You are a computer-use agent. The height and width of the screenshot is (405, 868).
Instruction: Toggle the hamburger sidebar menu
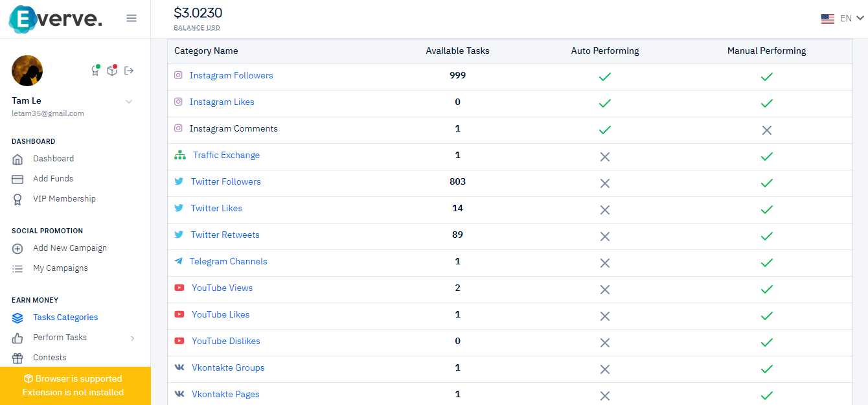coord(131,18)
